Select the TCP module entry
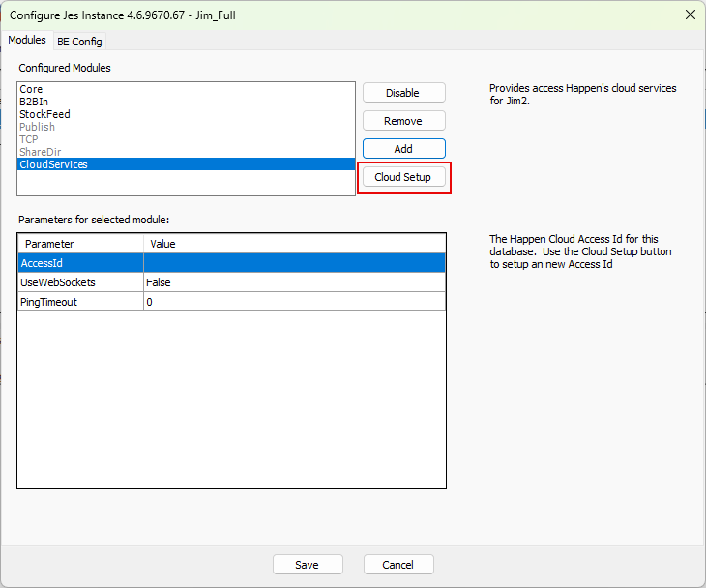This screenshot has width=706, height=588. coord(29,139)
